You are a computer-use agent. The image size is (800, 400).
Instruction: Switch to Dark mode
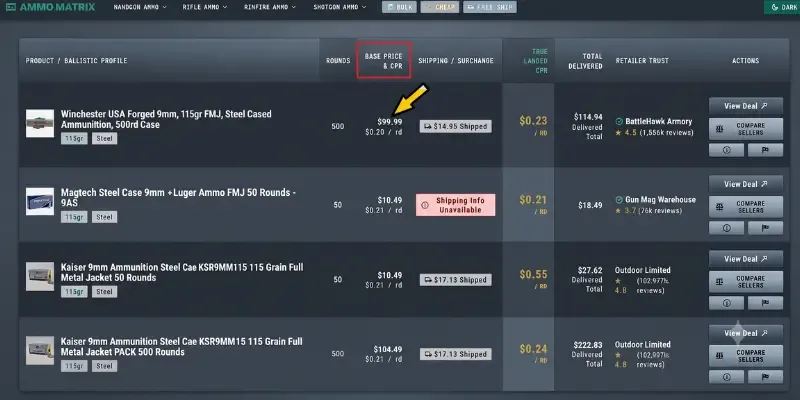point(784,7)
